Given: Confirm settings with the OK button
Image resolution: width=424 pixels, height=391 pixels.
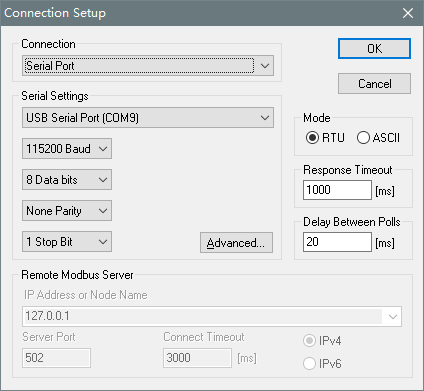Looking at the screenshot, I should coord(374,49).
